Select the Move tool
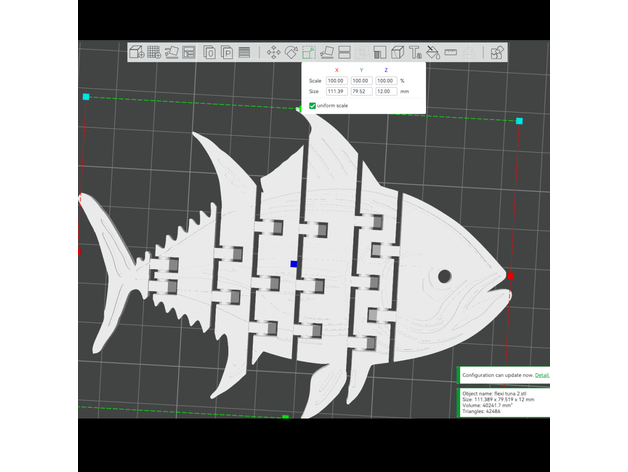The height and width of the screenshot is (472, 628). (x=273, y=52)
